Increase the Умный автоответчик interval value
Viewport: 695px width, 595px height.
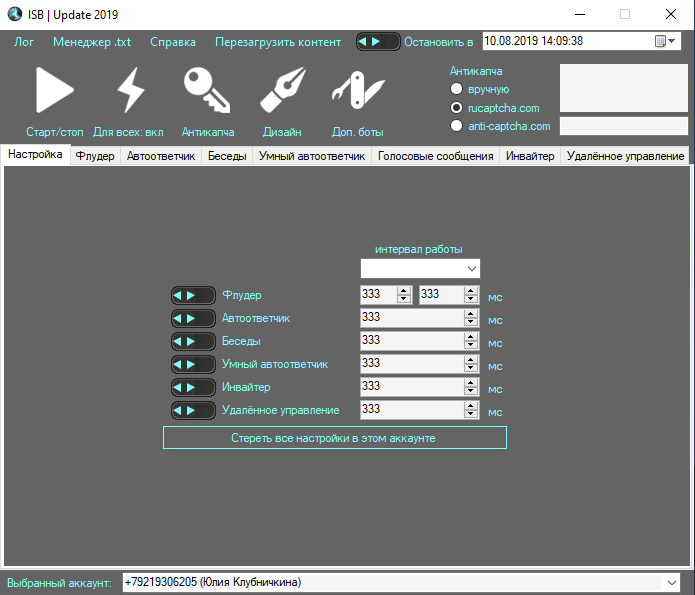[x=471, y=360]
